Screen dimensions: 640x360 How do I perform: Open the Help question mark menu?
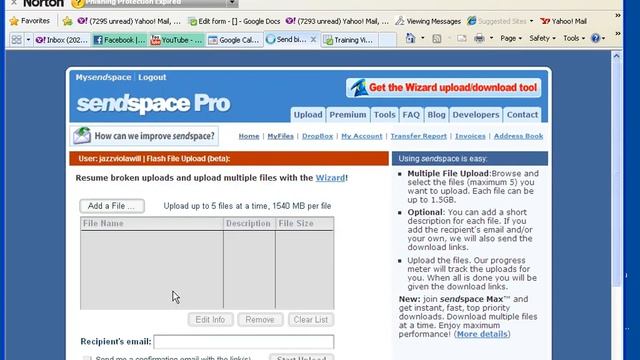pyautogui.click(x=598, y=38)
